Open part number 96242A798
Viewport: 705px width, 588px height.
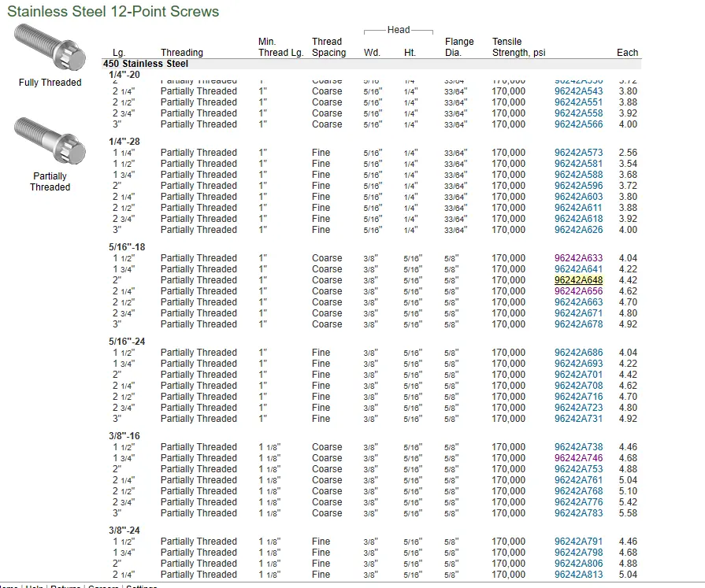[578, 553]
